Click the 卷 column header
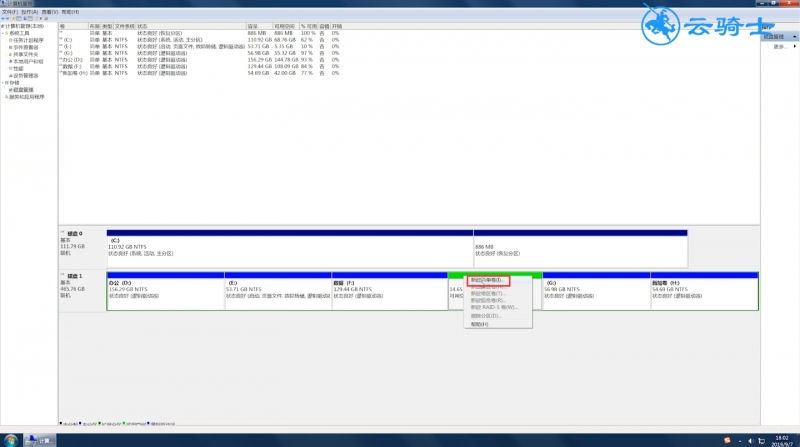The height and width of the screenshot is (447, 800). pyautogui.click(x=73, y=26)
